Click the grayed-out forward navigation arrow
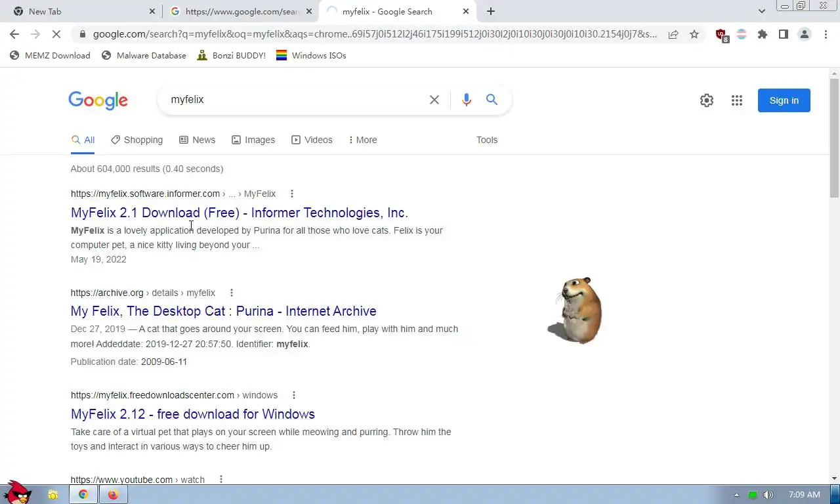Image resolution: width=840 pixels, height=504 pixels. tap(35, 34)
